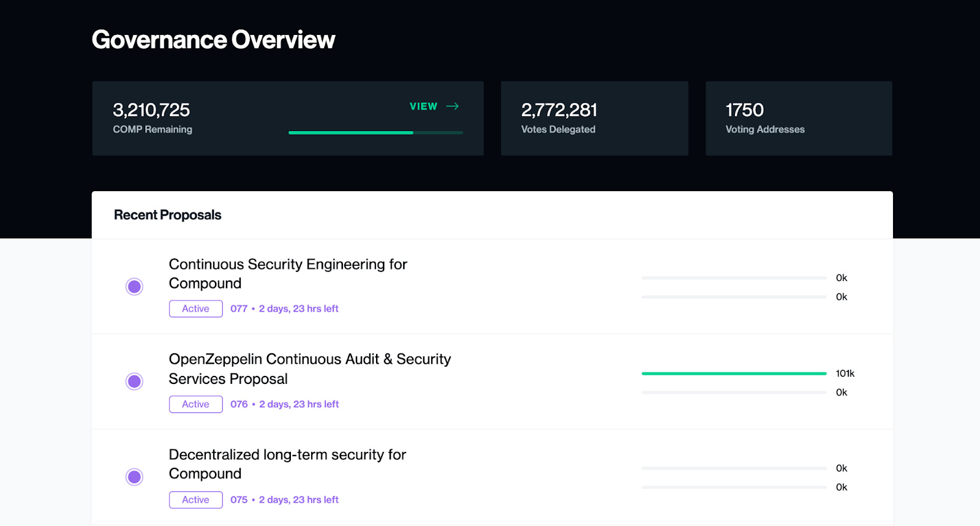The width and height of the screenshot is (980, 526).
Task: Open OpenZeppelin Continuous Audit & Security Services Proposal
Action: coord(310,369)
